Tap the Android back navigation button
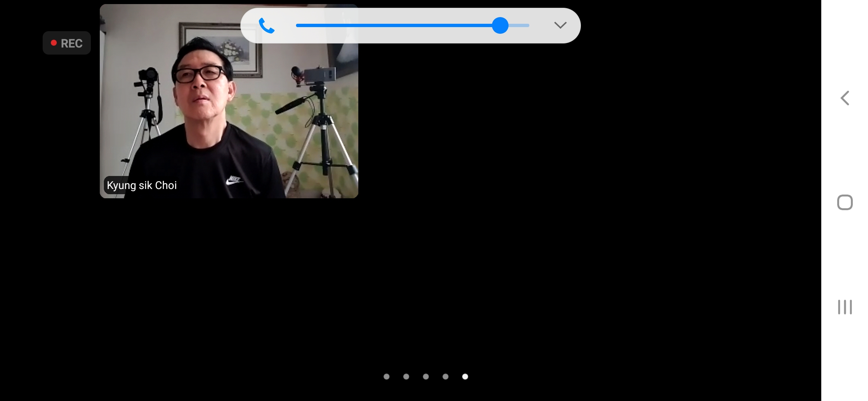The width and height of the screenshot is (868, 401). 845,98
